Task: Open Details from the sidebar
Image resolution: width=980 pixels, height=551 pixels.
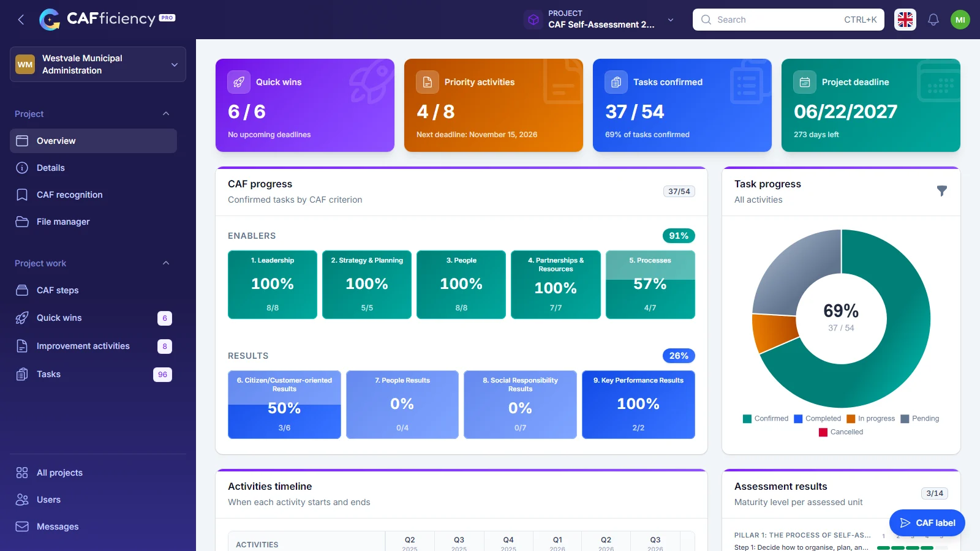Action: pos(93,168)
